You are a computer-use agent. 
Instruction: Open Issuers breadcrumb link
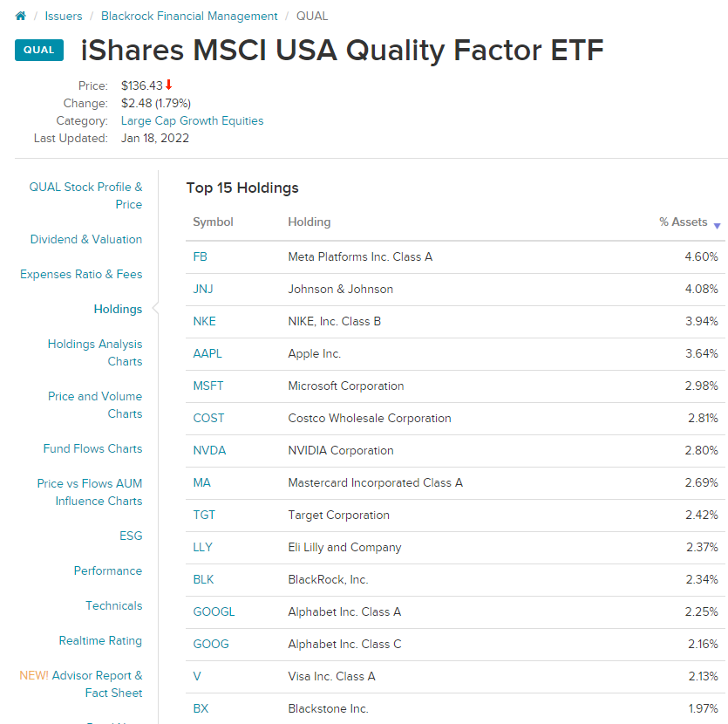64,16
